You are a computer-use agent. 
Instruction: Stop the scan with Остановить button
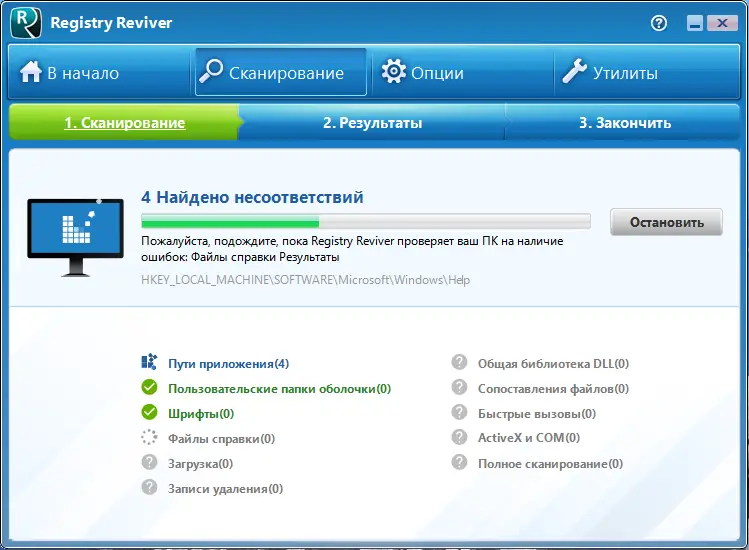(666, 222)
